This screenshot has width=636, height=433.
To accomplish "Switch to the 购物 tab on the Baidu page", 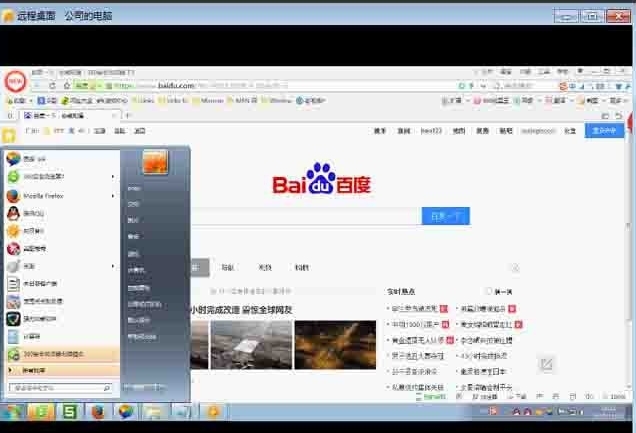I will (302, 268).
